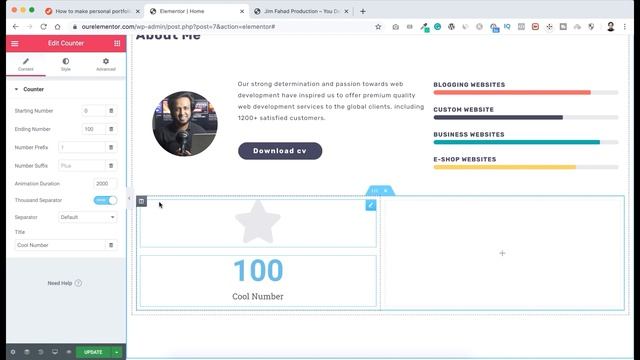Click the Download cv button

(280, 151)
